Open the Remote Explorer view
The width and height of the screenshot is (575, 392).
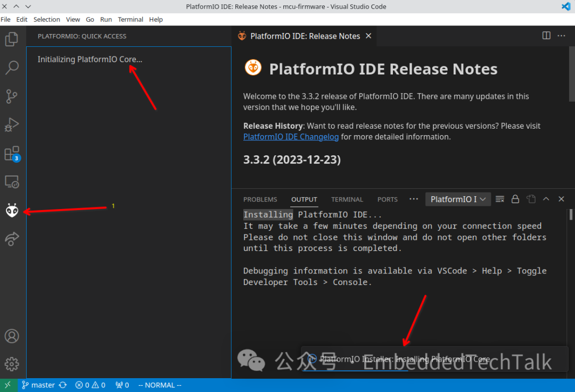pyautogui.click(x=12, y=181)
